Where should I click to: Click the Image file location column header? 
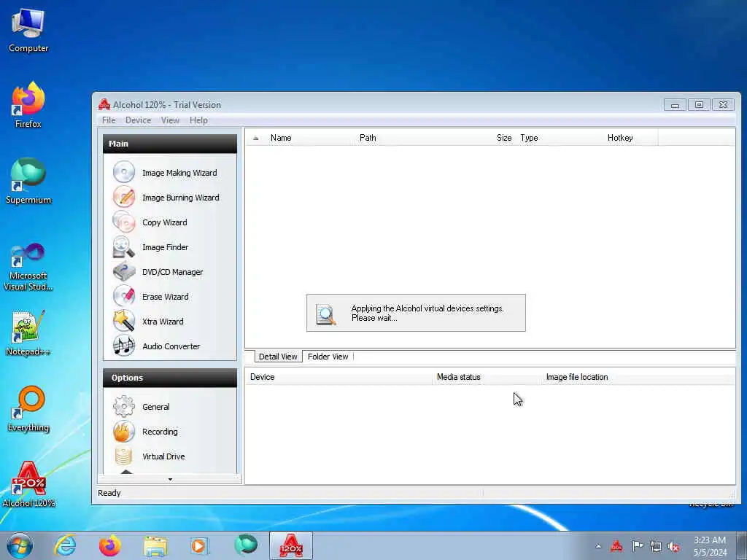coord(638,377)
